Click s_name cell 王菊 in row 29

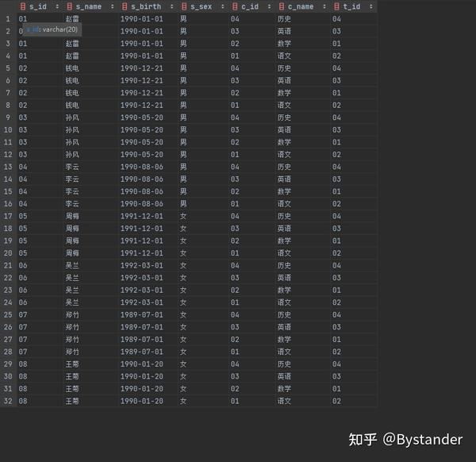pyautogui.click(x=72, y=364)
